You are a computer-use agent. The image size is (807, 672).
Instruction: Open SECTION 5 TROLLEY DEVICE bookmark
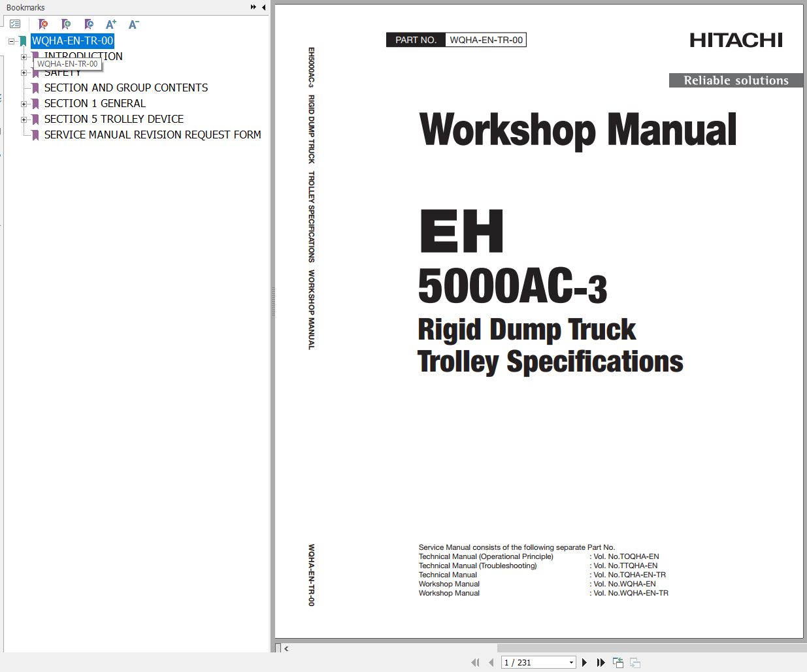tap(114, 119)
